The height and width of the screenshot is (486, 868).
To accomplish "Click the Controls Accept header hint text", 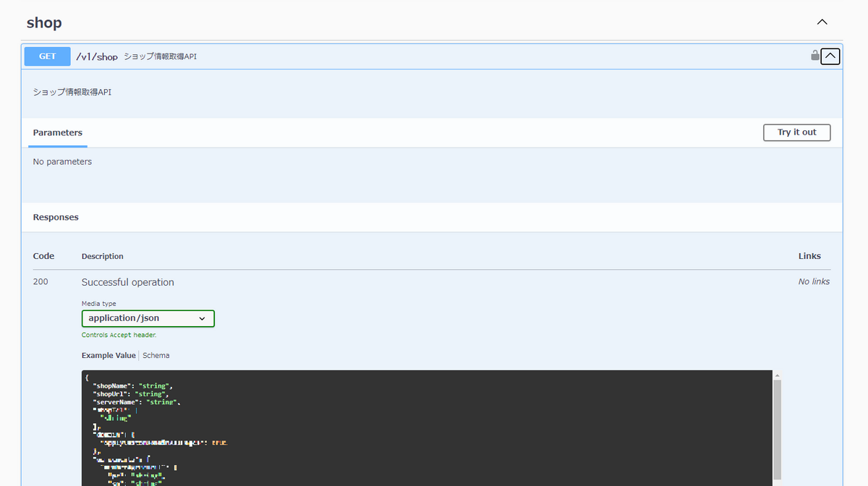I will click(x=121, y=335).
